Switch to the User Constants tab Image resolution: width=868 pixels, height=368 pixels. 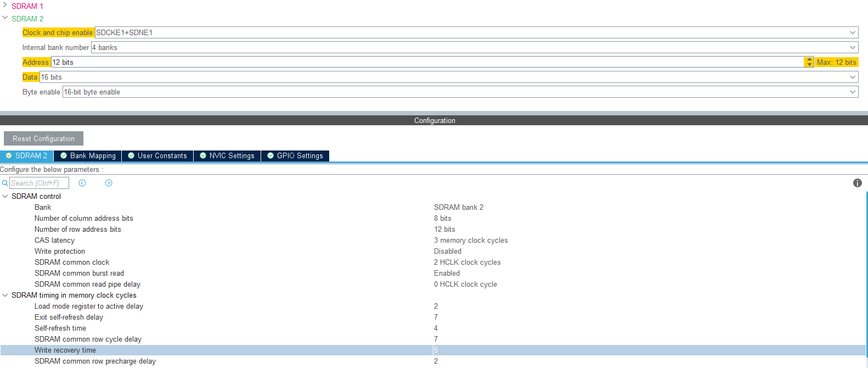157,156
